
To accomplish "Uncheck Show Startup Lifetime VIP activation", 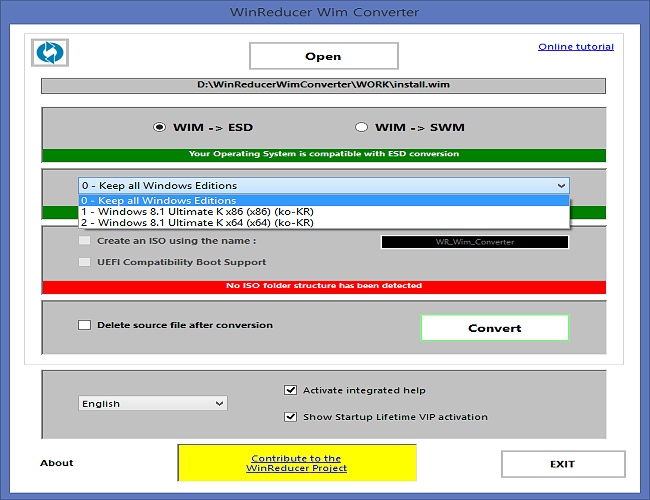I will [x=291, y=417].
